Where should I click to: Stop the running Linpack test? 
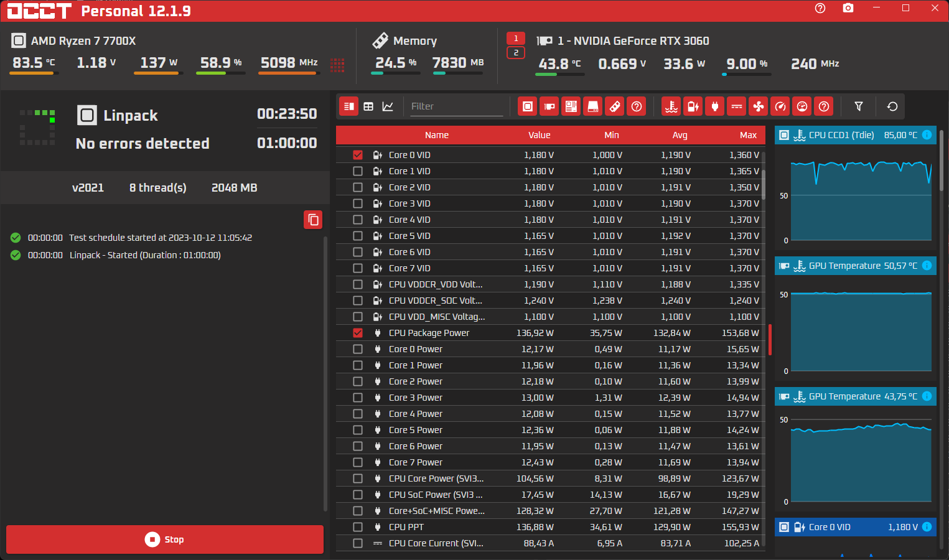(x=165, y=539)
